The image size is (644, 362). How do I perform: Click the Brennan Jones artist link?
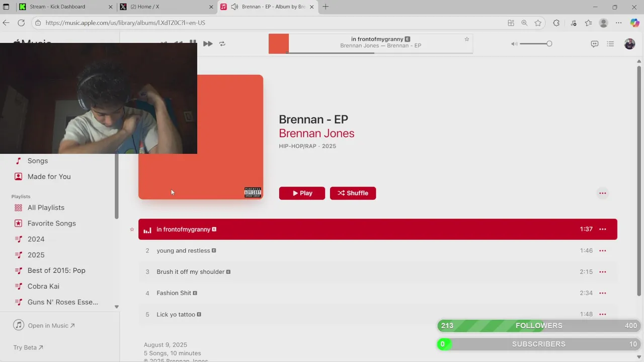point(316,133)
